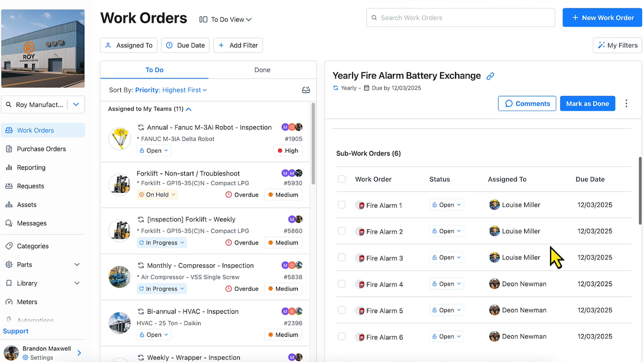Screen dimensions: 644x362
Task: Click Overdue indicator on work order #5930
Action: (242, 195)
